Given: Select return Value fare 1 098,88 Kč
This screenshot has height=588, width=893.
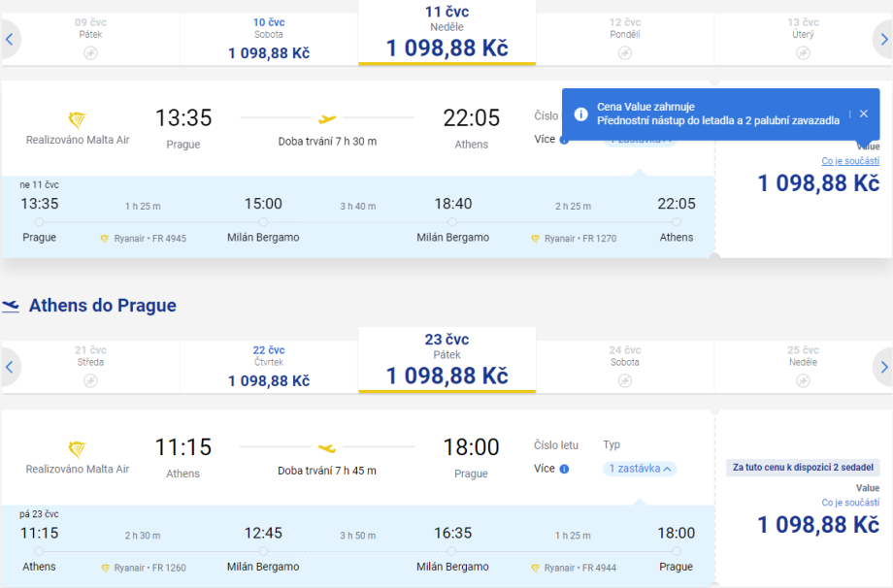Looking at the screenshot, I should pyautogui.click(x=818, y=525).
